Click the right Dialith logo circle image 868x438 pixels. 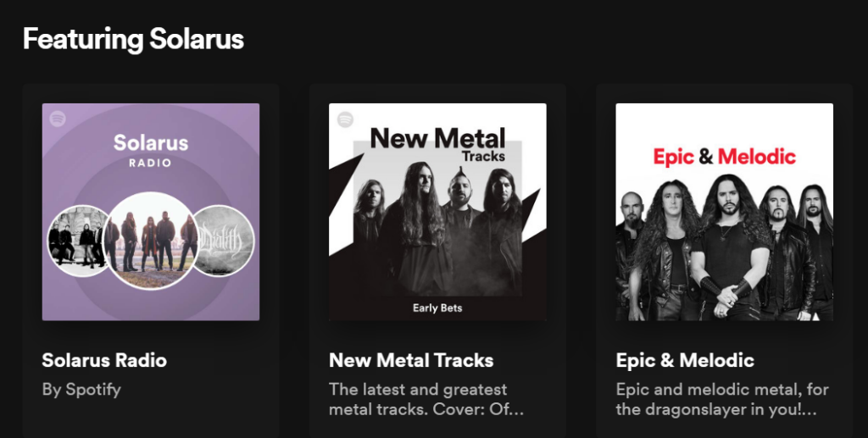pyautogui.click(x=224, y=241)
